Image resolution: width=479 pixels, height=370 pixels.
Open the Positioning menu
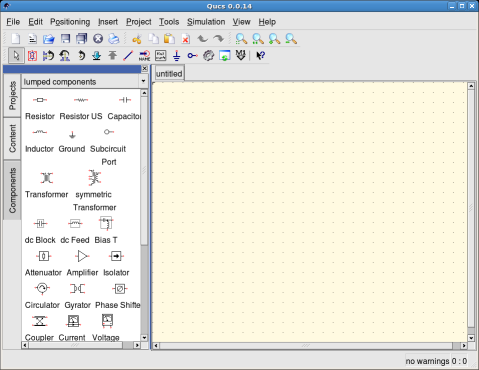(x=70, y=22)
